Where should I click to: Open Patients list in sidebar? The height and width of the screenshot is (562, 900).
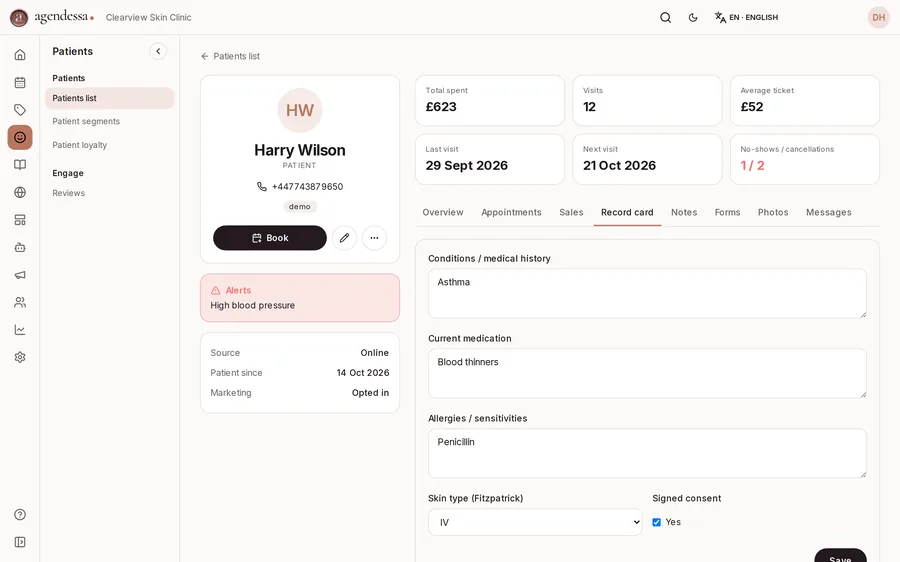click(x=109, y=98)
